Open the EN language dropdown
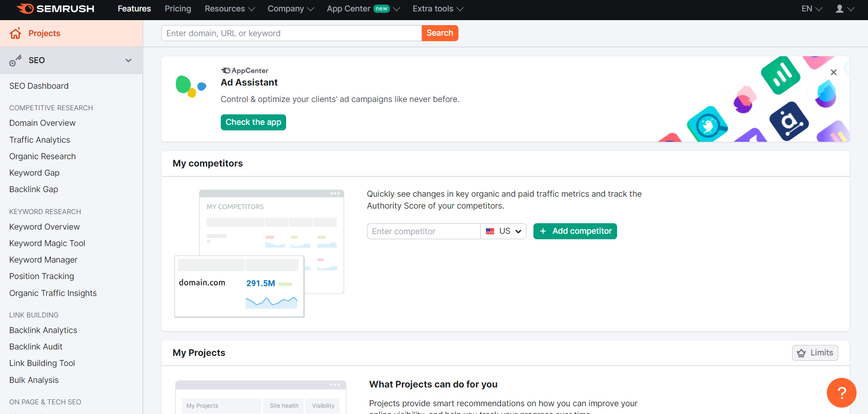This screenshot has height=414, width=868. (x=812, y=9)
